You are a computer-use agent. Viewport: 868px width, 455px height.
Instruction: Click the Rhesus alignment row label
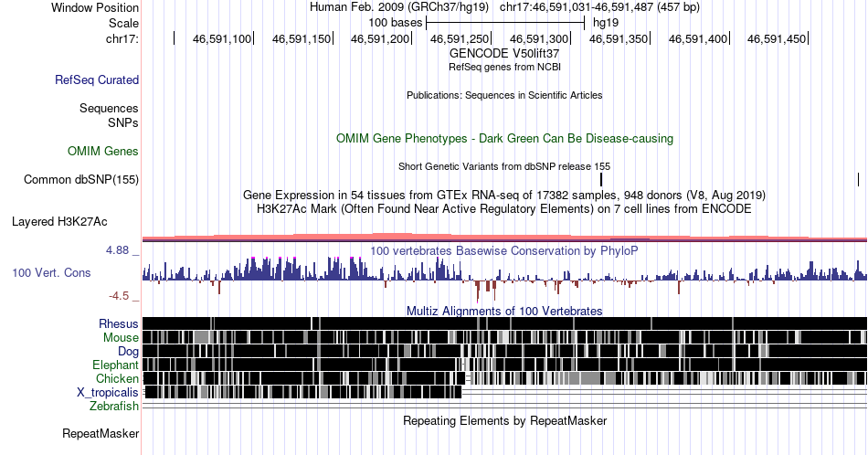pos(119,323)
